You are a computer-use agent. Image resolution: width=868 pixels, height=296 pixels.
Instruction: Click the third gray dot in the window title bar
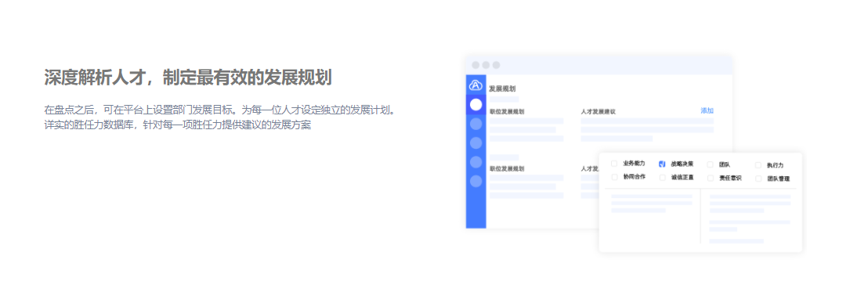coord(496,65)
